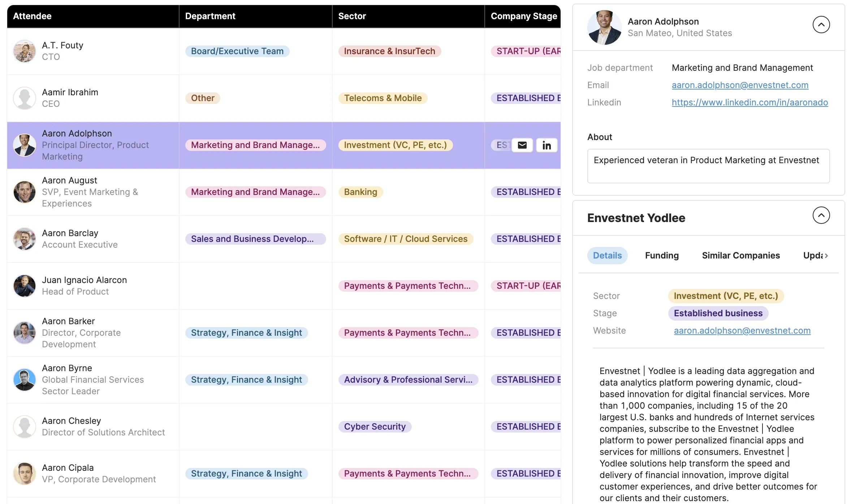
Task: Click Aaron August's Marketing and Brand Manage... tag
Action: click(255, 192)
